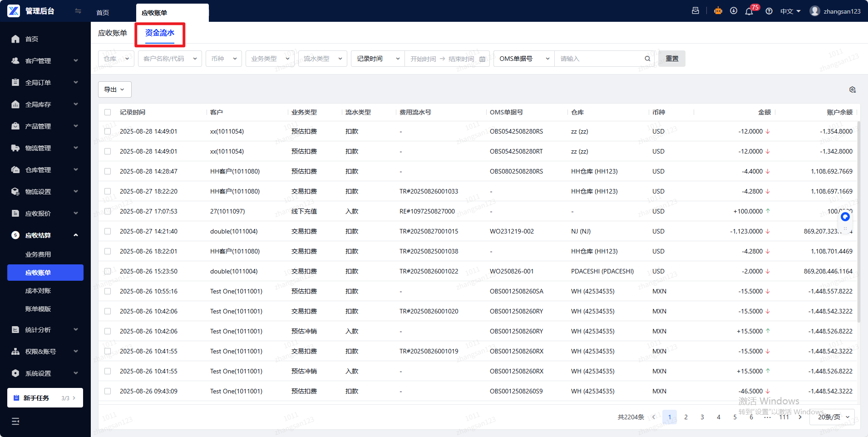
Task: Tick the select-all checkbox in table header
Action: point(108,112)
